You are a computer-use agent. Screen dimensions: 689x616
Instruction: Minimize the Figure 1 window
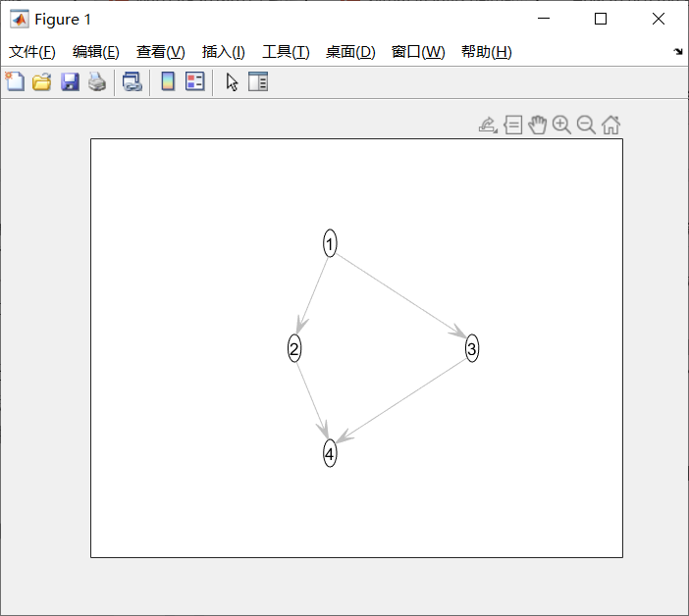[x=544, y=19]
